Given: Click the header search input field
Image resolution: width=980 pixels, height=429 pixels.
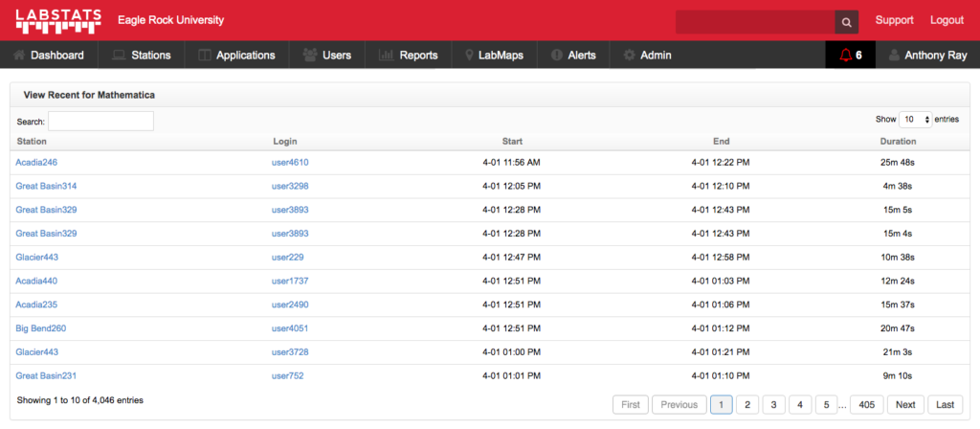Looking at the screenshot, I should tap(755, 22).
